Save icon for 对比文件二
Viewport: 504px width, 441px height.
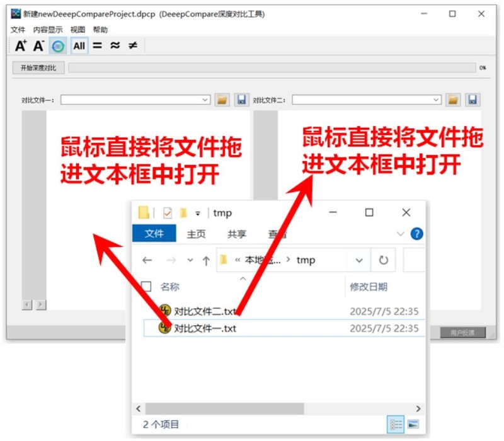[x=472, y=100]
